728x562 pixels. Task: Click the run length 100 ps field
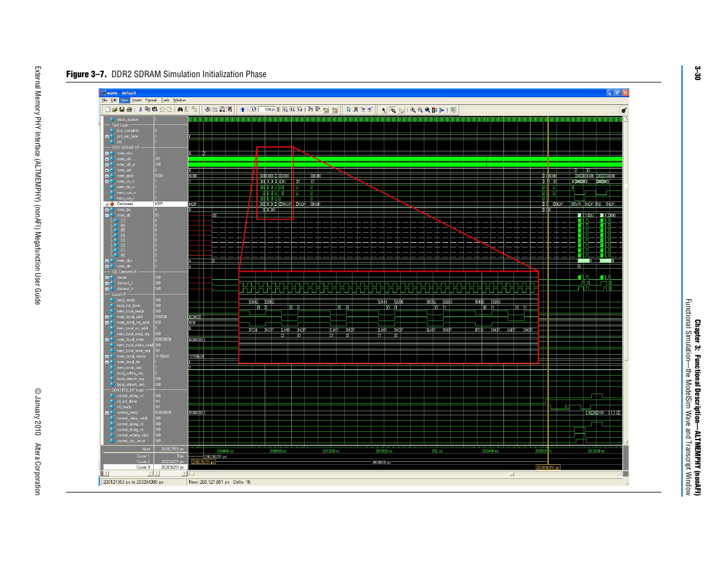tap(268, 110)
